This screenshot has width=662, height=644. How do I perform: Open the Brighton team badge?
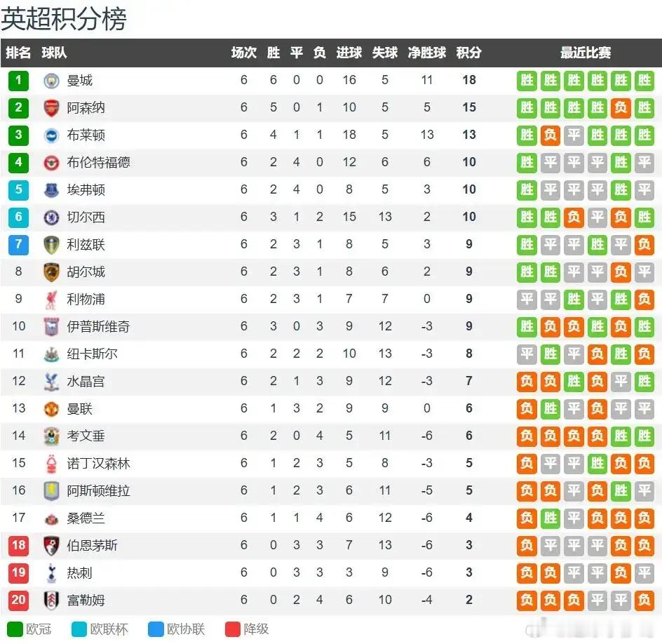(51, 135)
